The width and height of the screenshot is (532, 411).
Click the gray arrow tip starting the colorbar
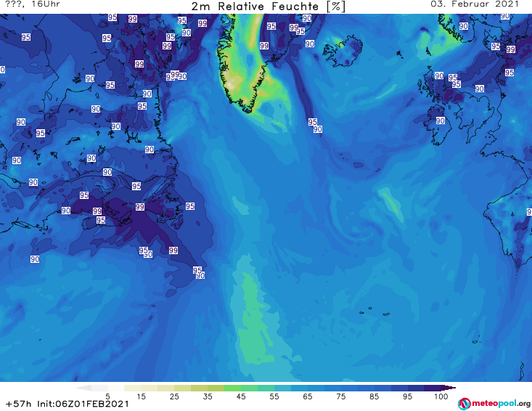tap(83, 388)
